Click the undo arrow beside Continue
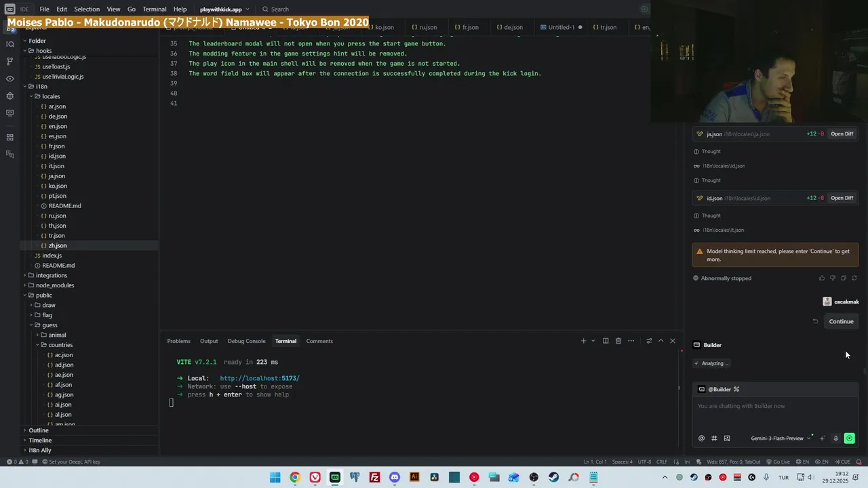 815,321
